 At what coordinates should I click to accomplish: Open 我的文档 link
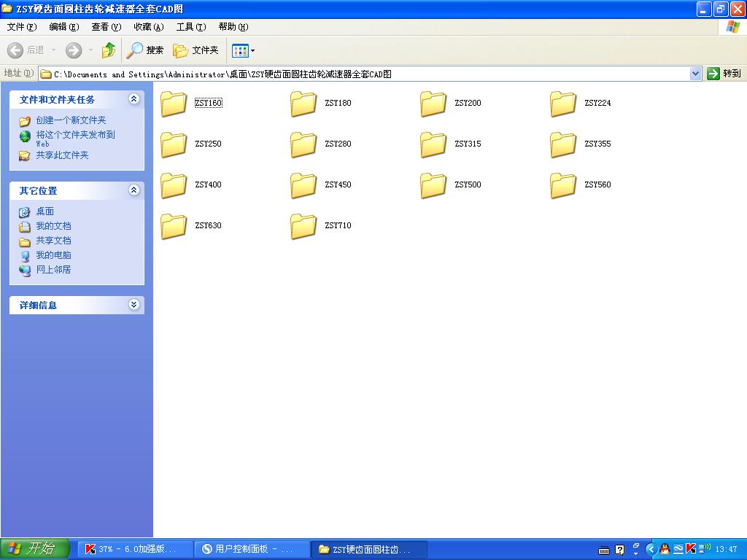(x=53, y=226)
